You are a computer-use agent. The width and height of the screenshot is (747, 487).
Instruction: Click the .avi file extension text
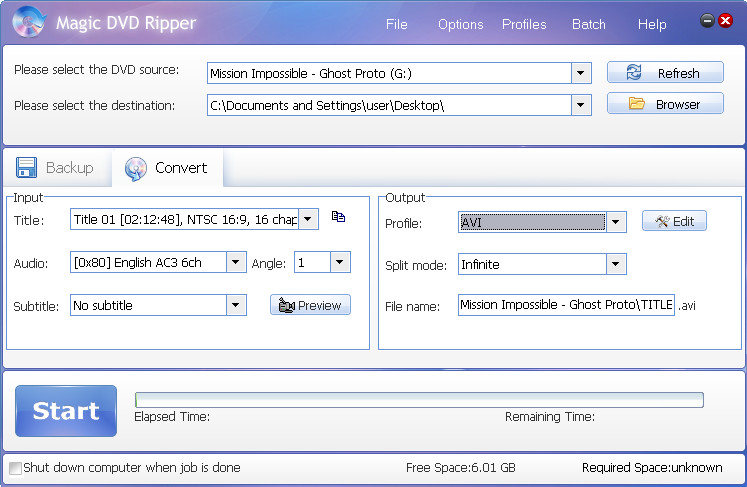(x=686, y=305)
